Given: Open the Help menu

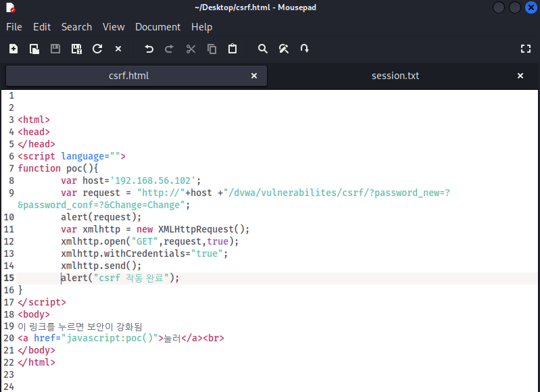Looking at the screenshot, I should tap(202, 27).
